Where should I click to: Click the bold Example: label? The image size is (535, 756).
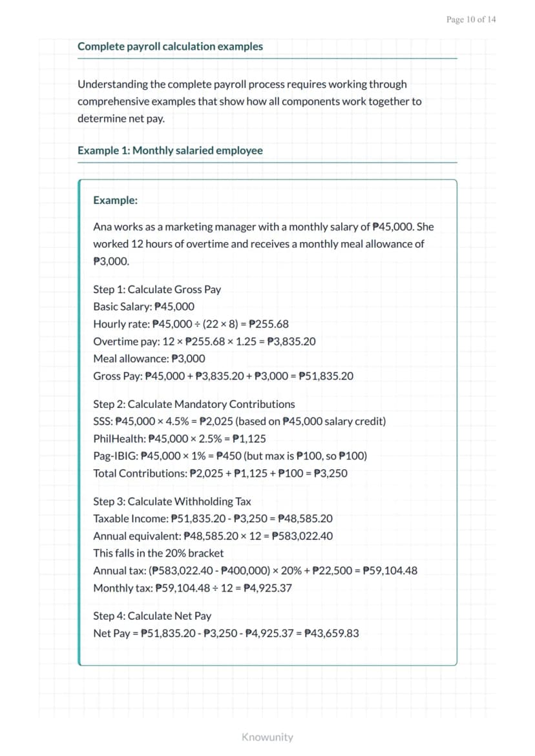pos(115,200)
